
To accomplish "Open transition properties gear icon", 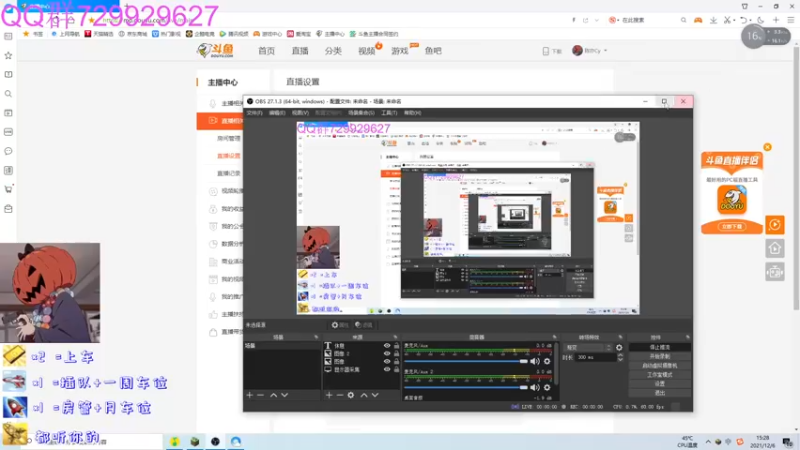I will (x=619, y=347).
